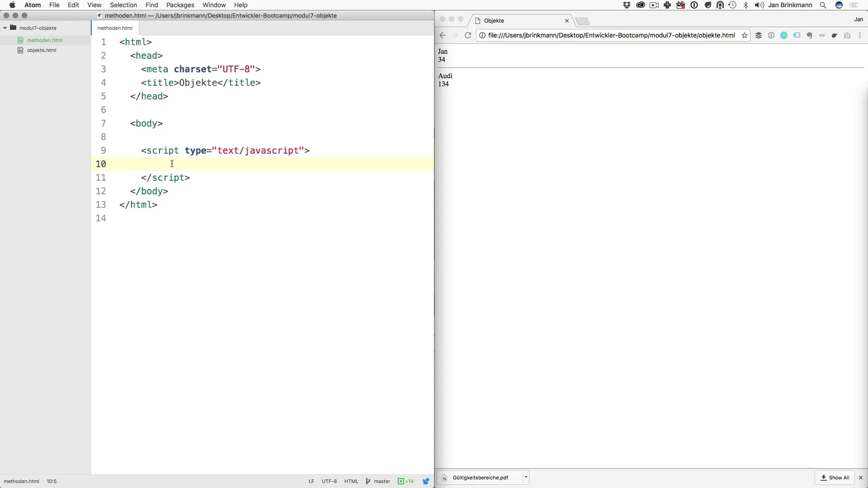Select methoden.html in the tree view

point(45,40)
